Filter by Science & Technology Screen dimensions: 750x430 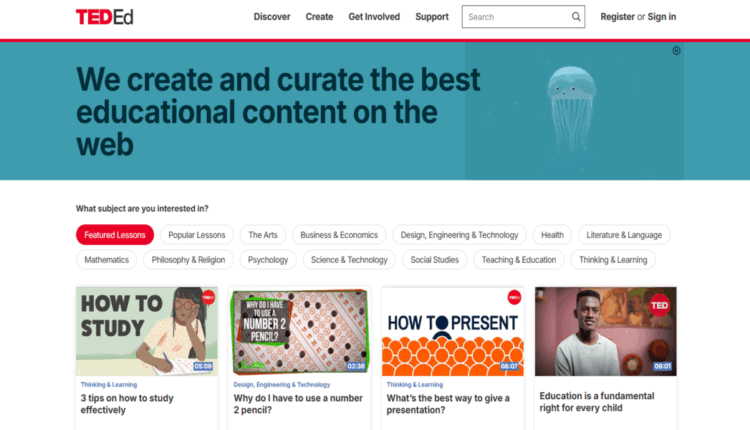[x=349, y=260]
